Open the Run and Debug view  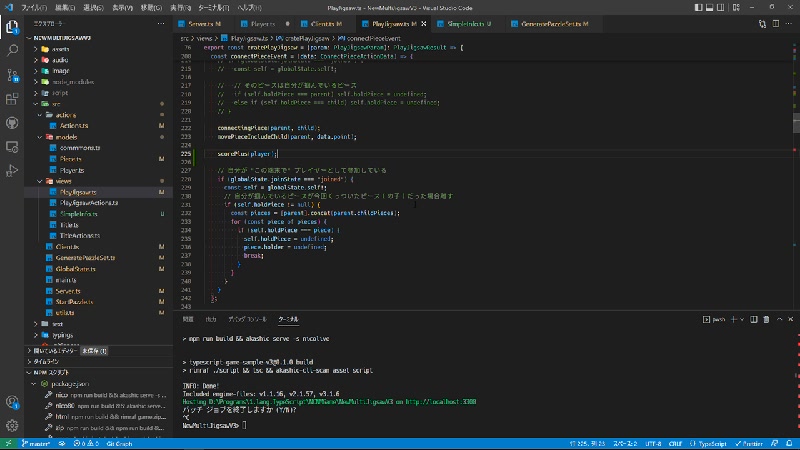(x=12, y=171)
